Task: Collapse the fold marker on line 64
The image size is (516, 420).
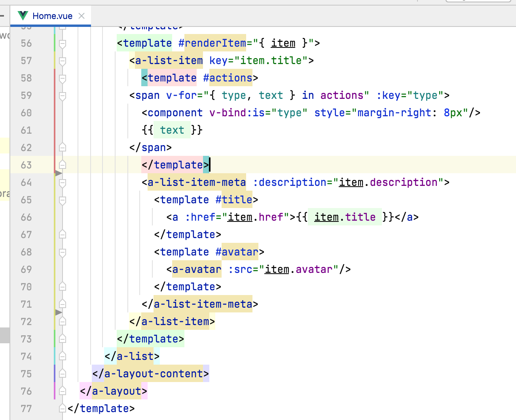Action: click(63, 183)
